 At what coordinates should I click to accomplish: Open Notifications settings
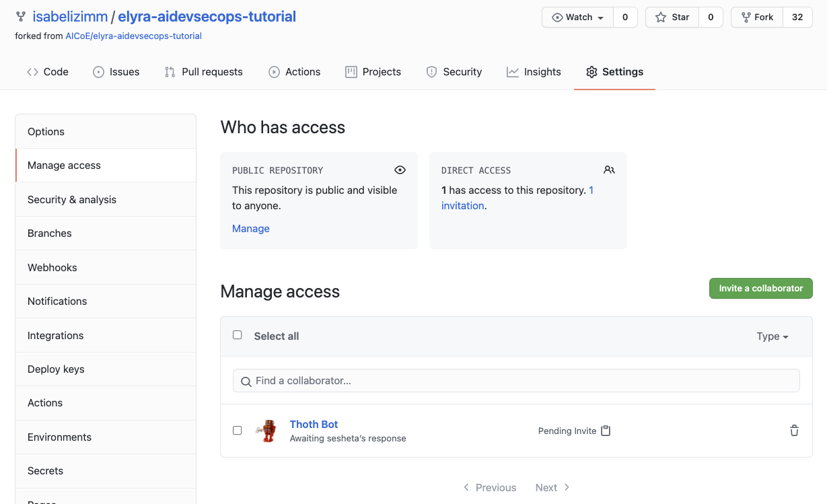tap(106, 301)
